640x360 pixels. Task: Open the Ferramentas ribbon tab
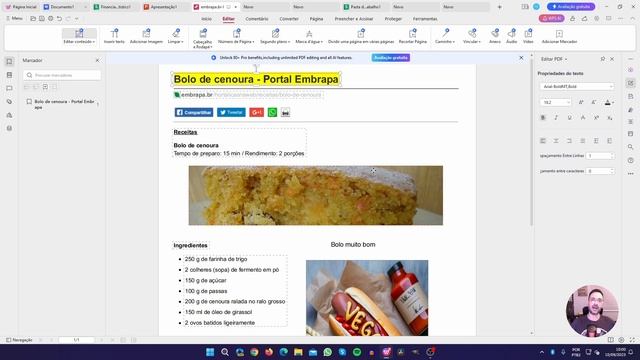(425, 19)
